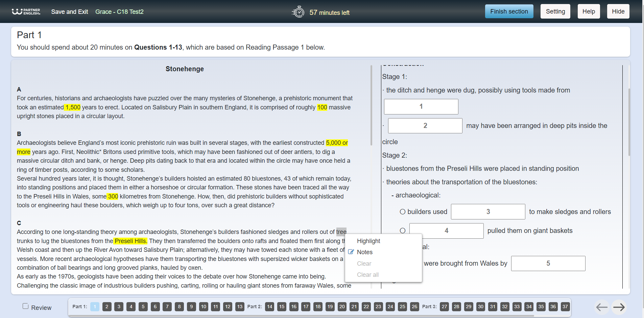Screen dimensions: 644x318
Task: Click the highlighted '1,500' text
Action: pos(73,107)
